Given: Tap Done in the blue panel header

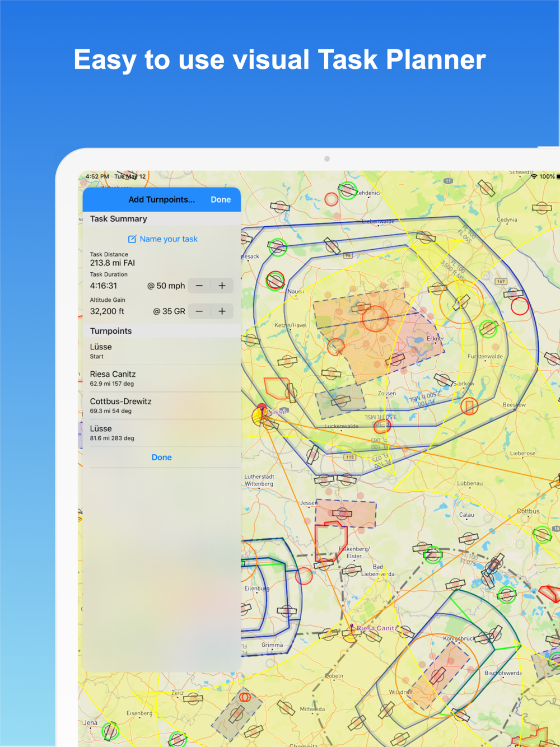Looking at the screenshot, I should coord(221,200).
